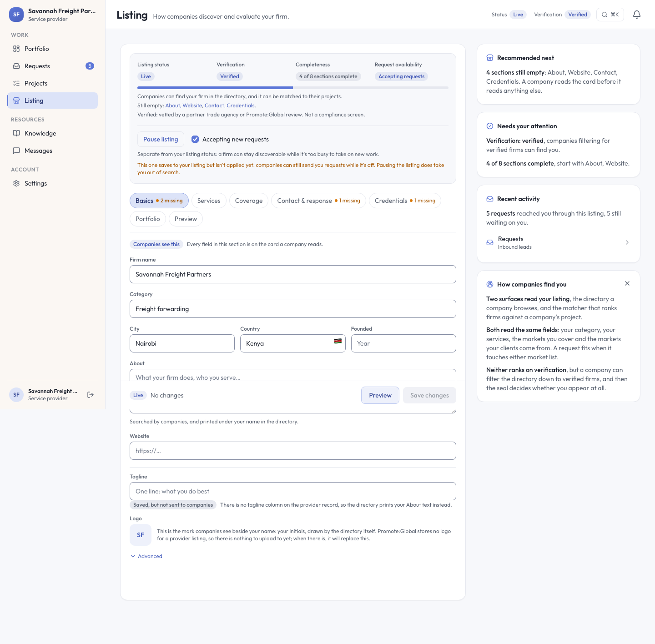Switch to the Basics tab
Image resolution: width=655 pixels, height=644 pixels.
(159, 201)
